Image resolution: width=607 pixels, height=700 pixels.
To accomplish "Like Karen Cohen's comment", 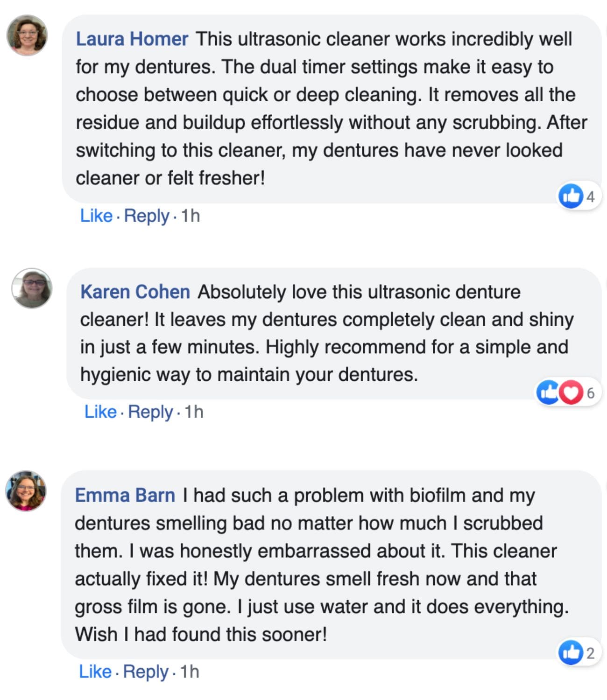I will (100, 412).
